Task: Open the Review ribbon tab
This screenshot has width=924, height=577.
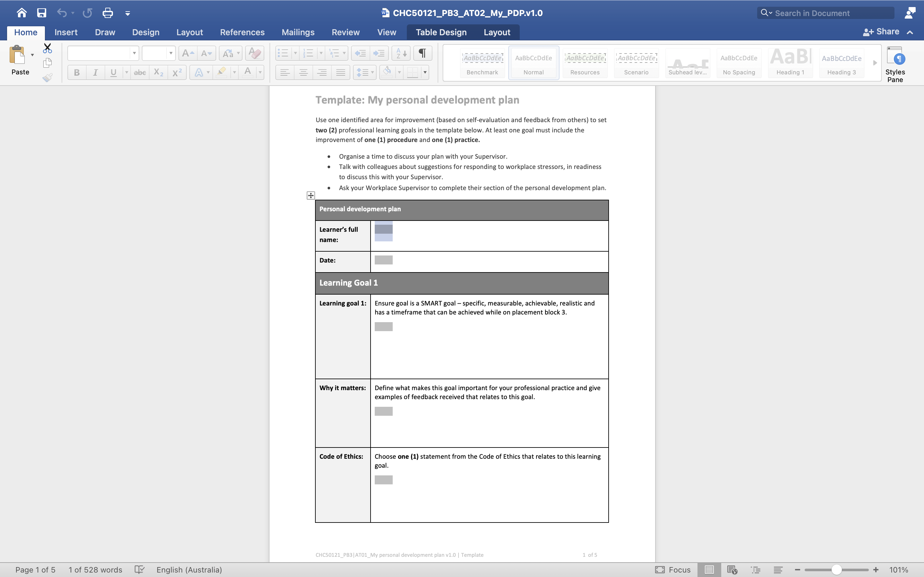Action: pos(345,32)
